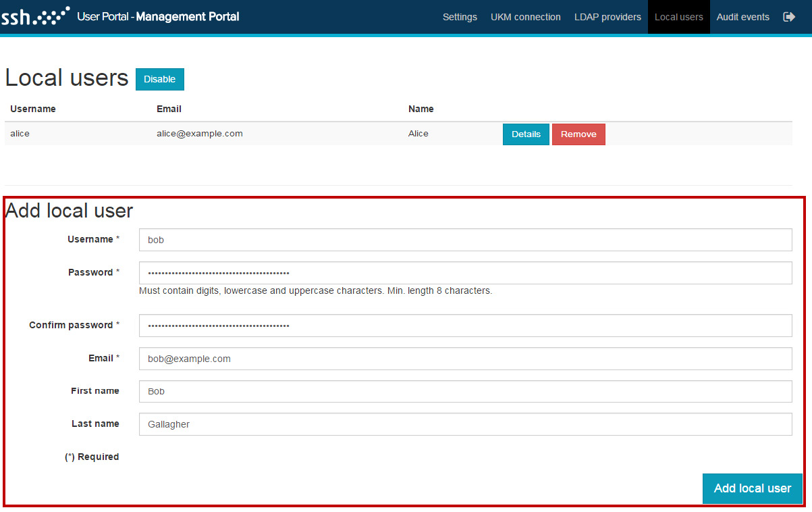812x512 pixels.
Task: View Details for user alice
Action: [526, 134]
